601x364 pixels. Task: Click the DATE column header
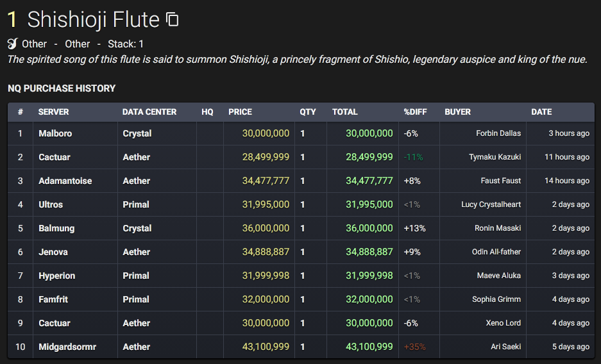[541, 112]
